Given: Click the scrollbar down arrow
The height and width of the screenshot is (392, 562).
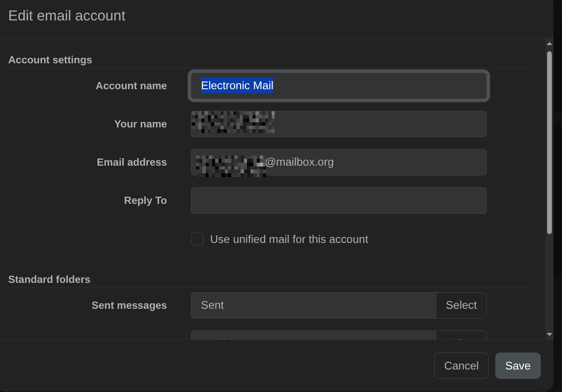Looking at the screenshot, I should (549, 334).
